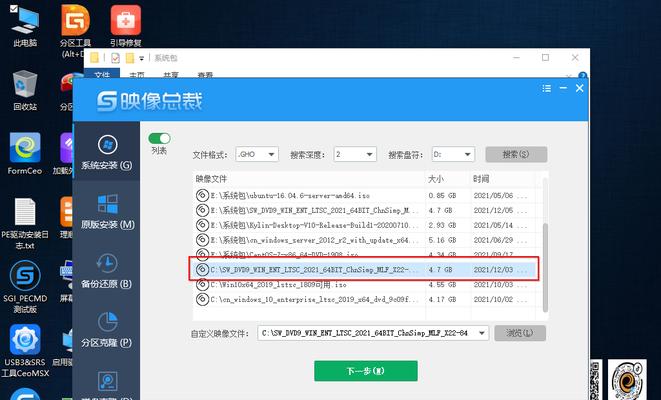Select E:\系统包\ubuntu-16.04.6-server-amd64.iso row

(365, 195)
